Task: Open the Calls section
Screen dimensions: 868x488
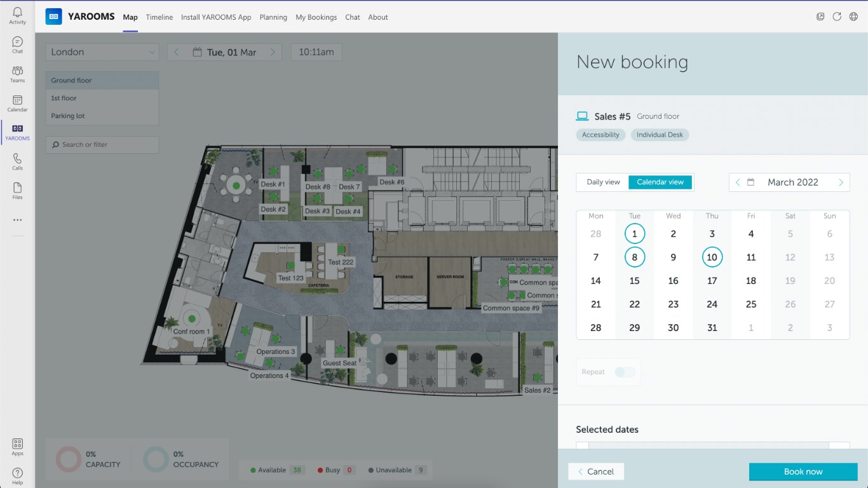Action: pos(17,161)
